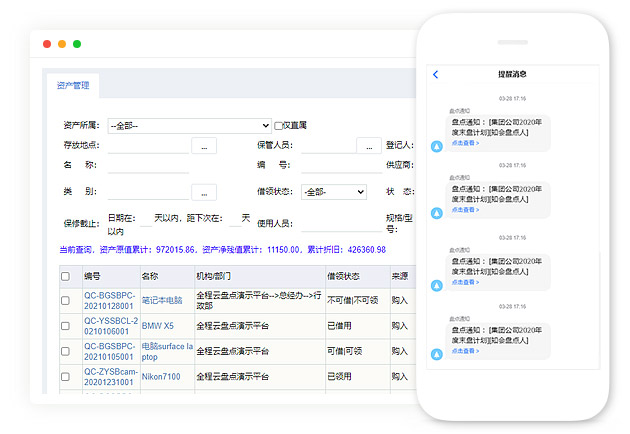The image size is (630, 434).
Task: Open the BMW X5 name link
Action: tap(158, 326)
